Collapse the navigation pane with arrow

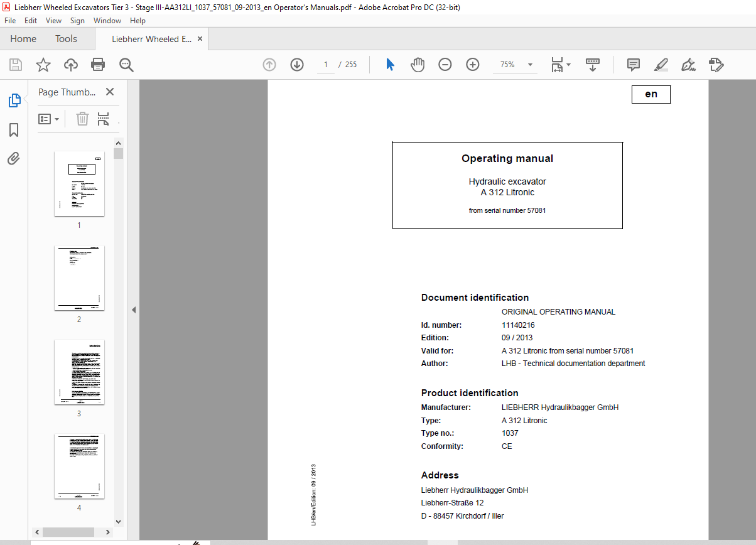(133, 310)
